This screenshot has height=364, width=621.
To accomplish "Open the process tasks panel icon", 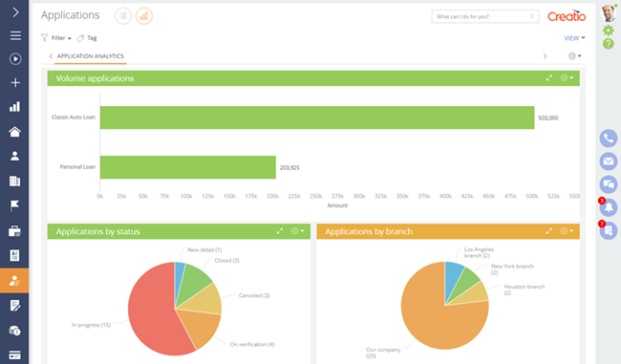I will click(x=609, y=230).
